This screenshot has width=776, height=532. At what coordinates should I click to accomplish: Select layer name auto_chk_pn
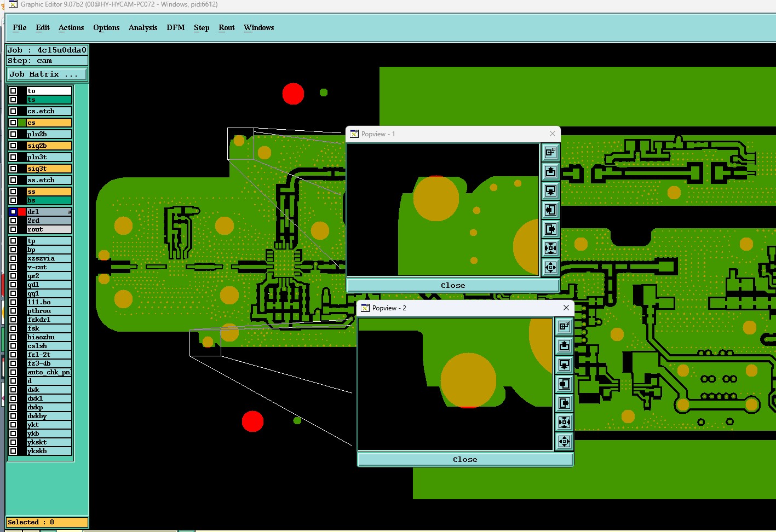point(49,372)
